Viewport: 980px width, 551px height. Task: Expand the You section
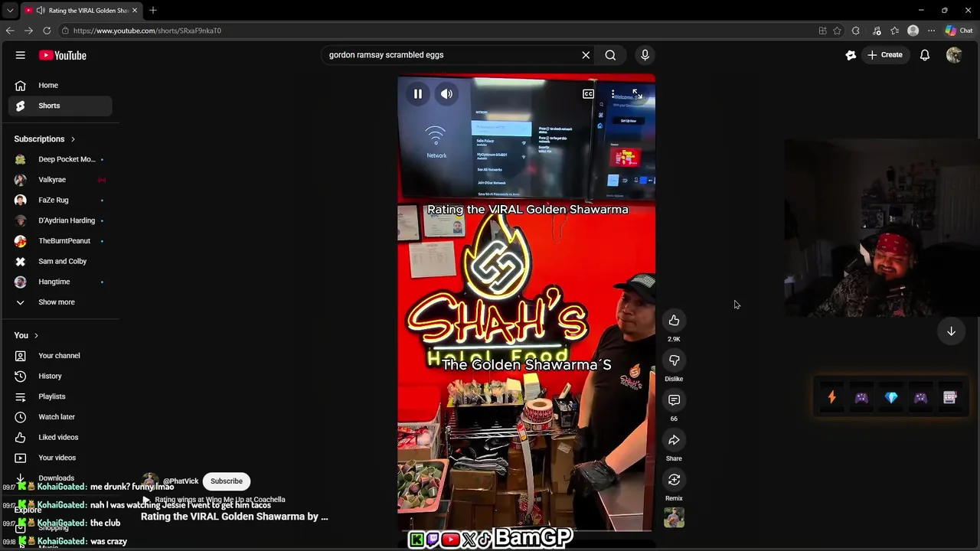[26, 335]
